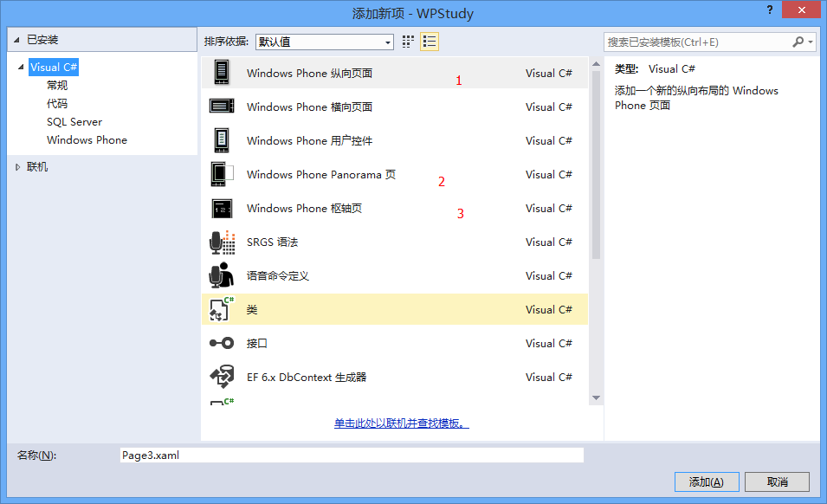Collapse the 已安装 section
The width and height of the screenshot is (827, 504).
[16, 40]
